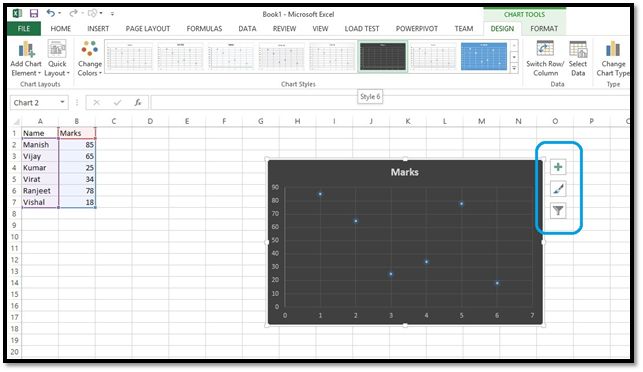The height and width of the screenshot is (372, 643).
Task: Open the undo history dropdown arrow
Action: (59, 14)
